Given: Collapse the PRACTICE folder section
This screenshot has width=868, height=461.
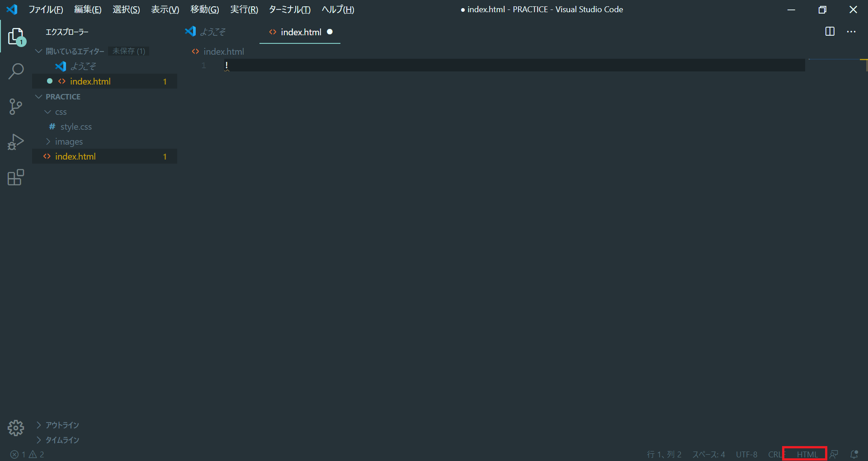Looking at the screenshot, I should [x=63, y=97].
